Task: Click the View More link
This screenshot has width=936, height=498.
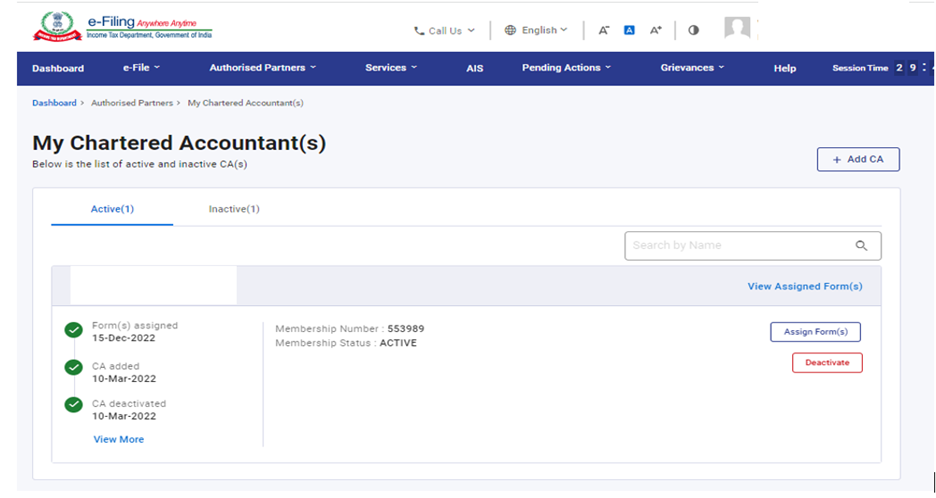Action: 118,439
